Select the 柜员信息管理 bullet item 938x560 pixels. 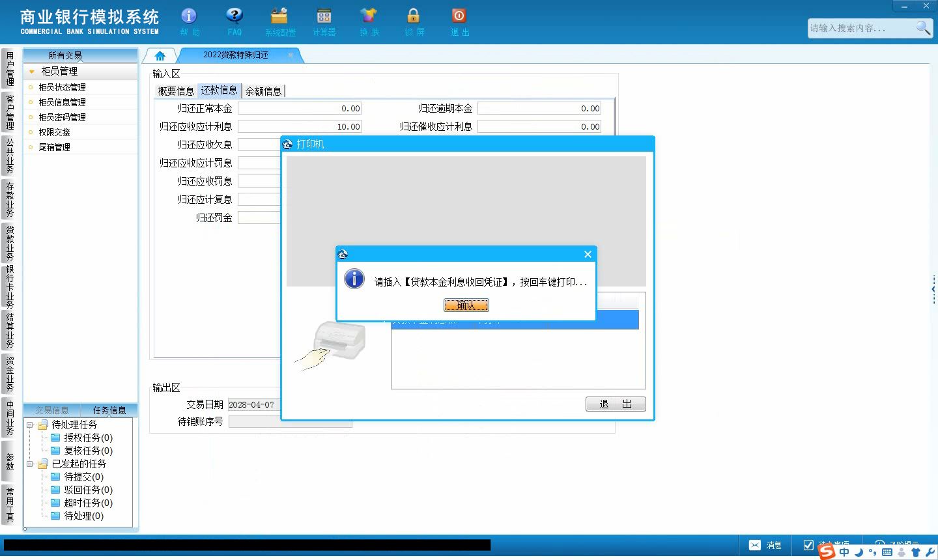tap(62, 102)
